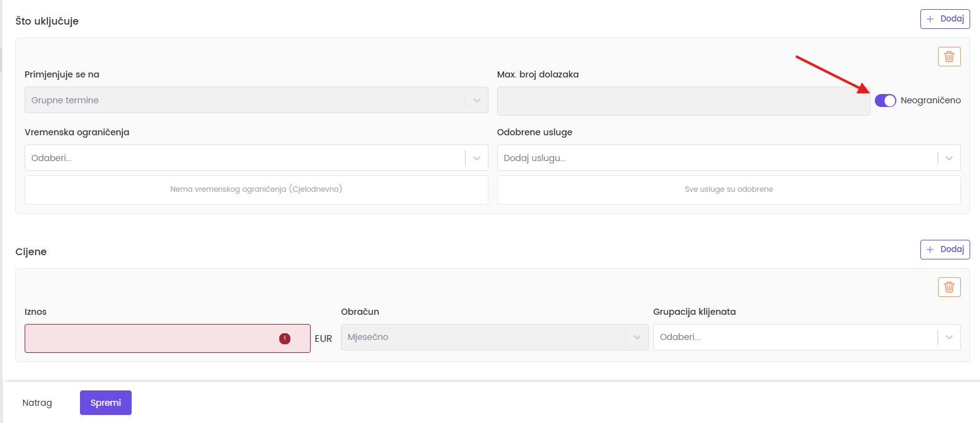The width and height of the screenshot is (980, 423).
Task: Remove the price row with trash icon
Action: [x=949, y=287]
